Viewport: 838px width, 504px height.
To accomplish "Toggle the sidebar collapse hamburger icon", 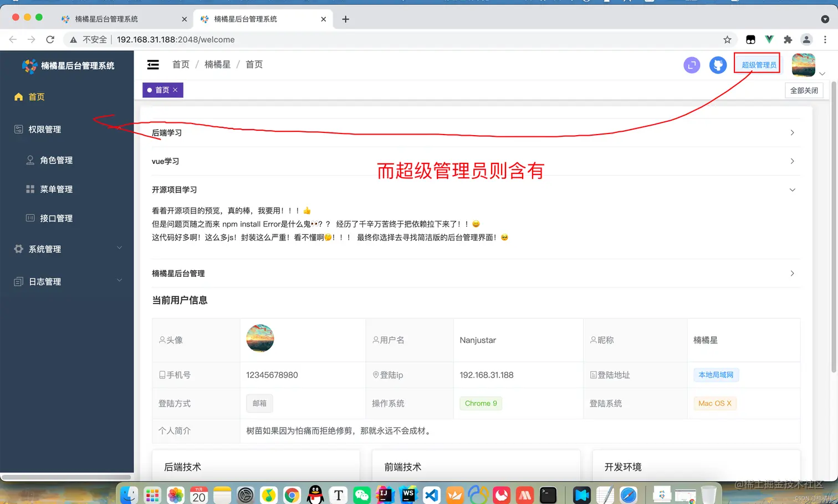I will (153, 64).
